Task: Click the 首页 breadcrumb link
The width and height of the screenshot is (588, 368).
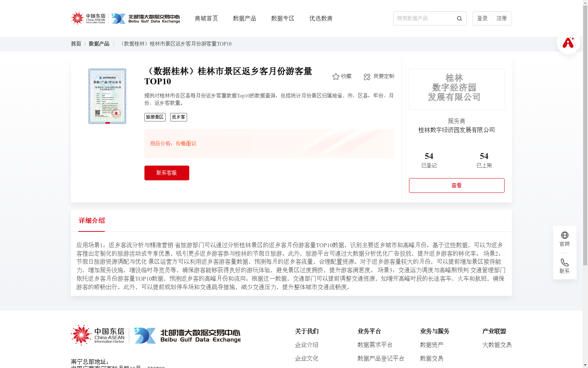Action: click(76, 44)
